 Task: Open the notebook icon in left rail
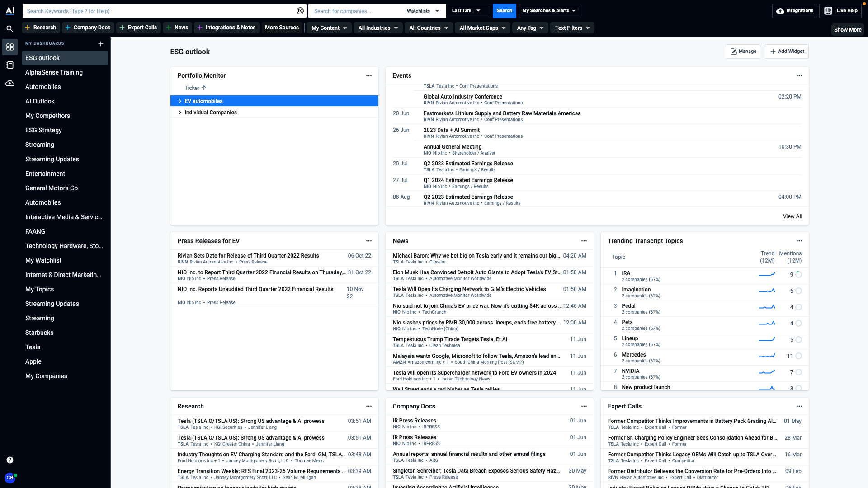10,65
